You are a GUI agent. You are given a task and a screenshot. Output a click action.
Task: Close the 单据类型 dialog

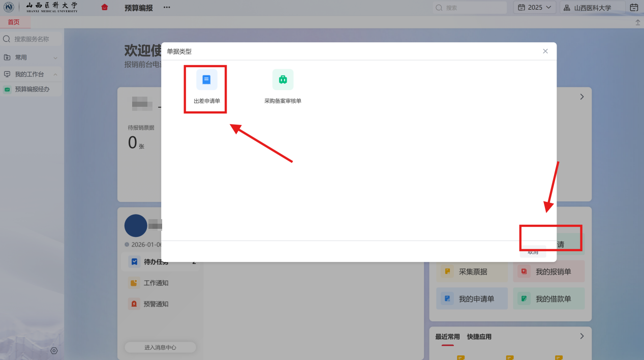pos(545,51)
